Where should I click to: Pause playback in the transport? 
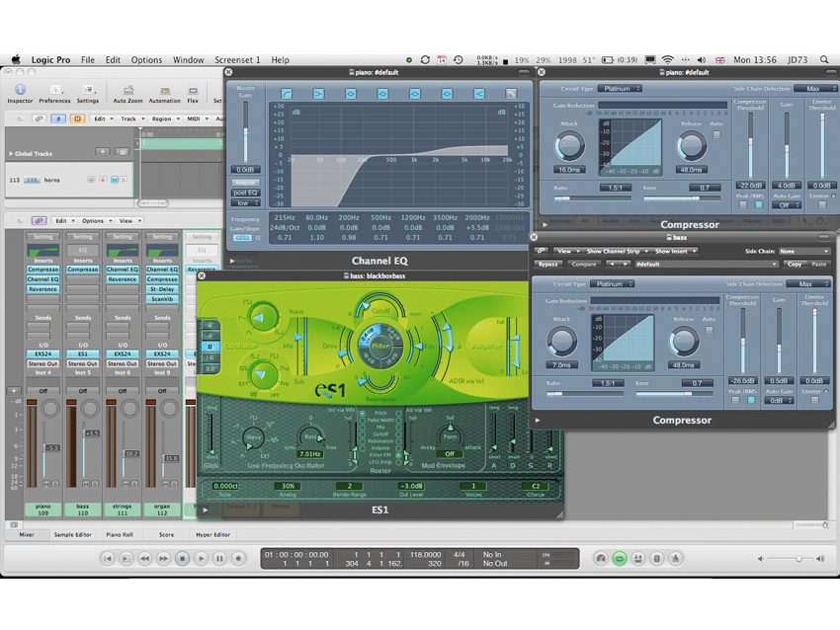point(219,558)
